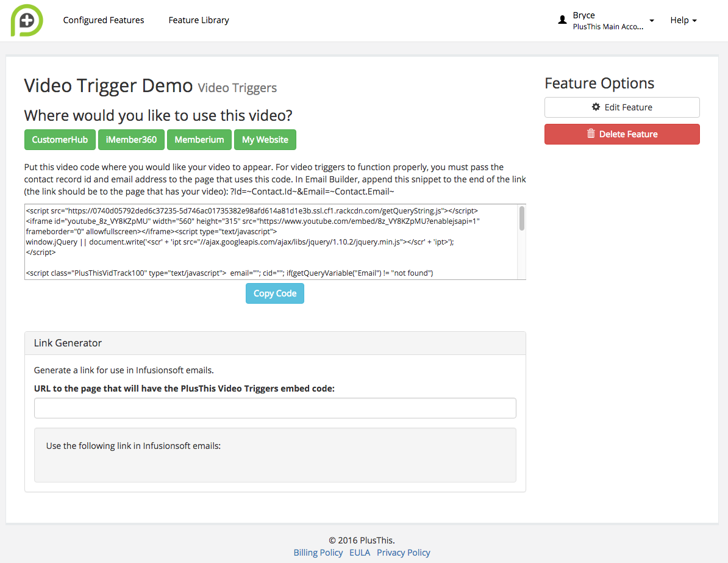Viewport: 728px width, 563px height.
Task: Click the Feature Options heading
Action: coord(599,83)
